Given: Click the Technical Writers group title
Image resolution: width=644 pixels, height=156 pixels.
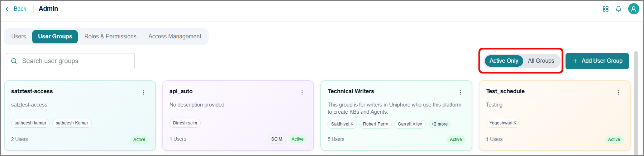Looking at the screenshot, I should (x=351, y=91).
